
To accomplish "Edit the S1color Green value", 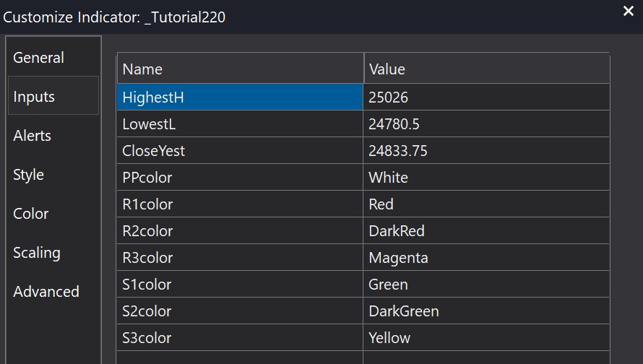I will pos(486,285).
